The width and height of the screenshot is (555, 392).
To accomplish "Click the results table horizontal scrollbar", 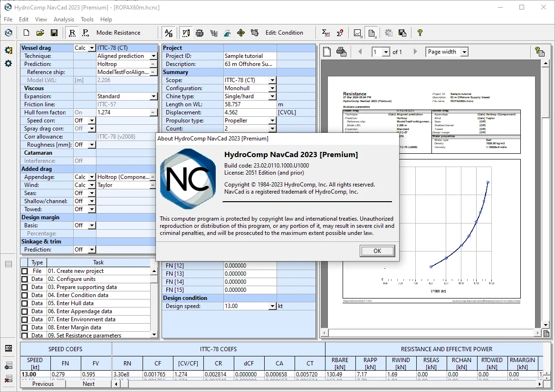I will pyautogui.click(x=327, y=384).
